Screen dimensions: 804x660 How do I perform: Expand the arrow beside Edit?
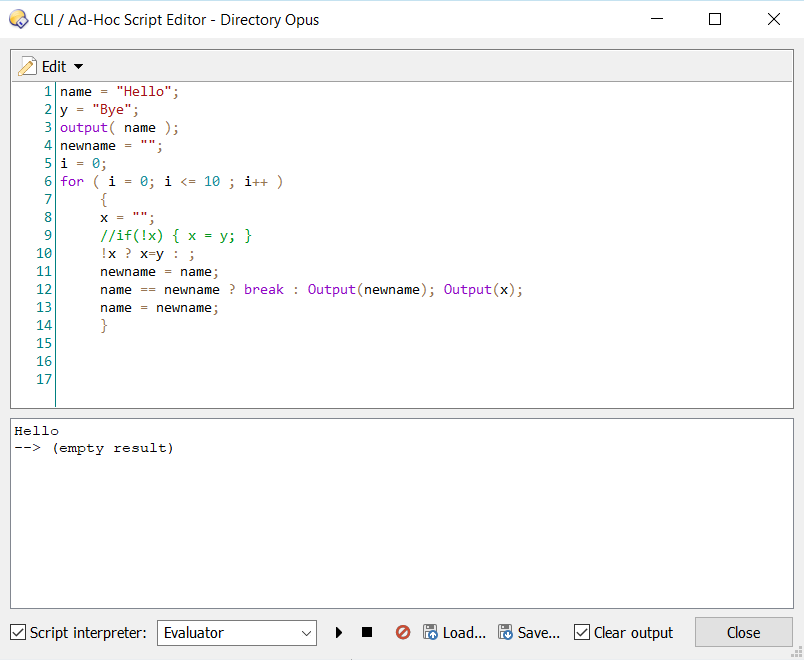click(79, 67)
